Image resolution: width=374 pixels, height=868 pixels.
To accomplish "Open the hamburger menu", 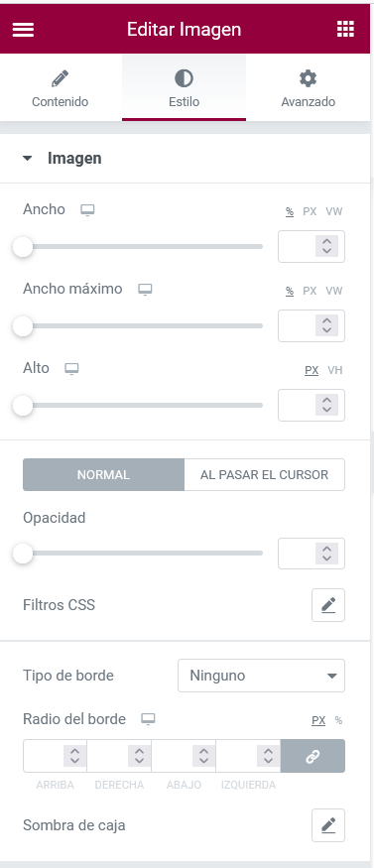I will pyautogui.click(x=23, y=30).
